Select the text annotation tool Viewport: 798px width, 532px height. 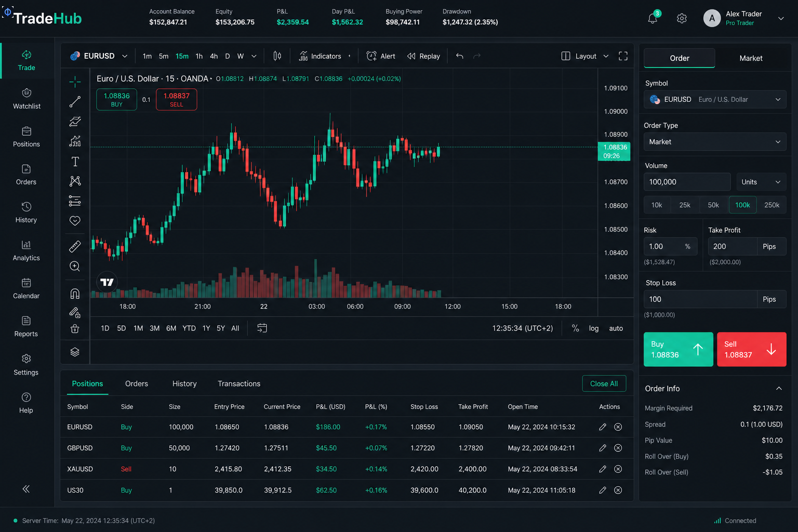pos(75,162)
